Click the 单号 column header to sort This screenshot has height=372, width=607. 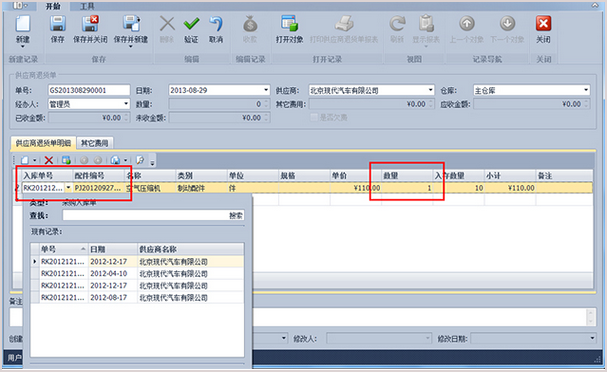click(x=64, y=249)
